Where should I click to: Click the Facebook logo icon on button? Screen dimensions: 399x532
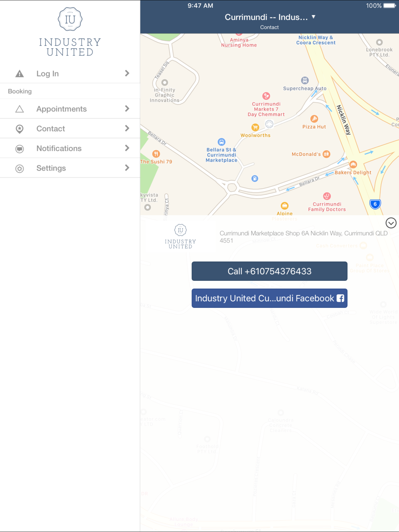coord(340,298)
